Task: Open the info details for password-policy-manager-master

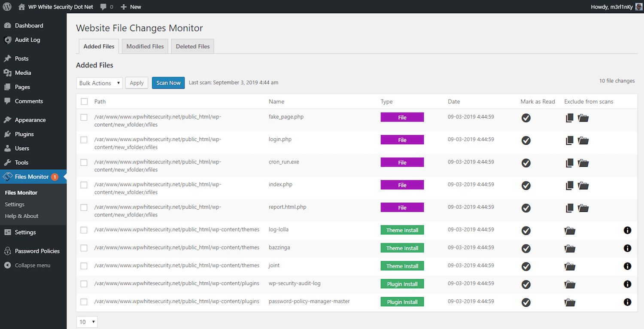Action: pos(627,302)
